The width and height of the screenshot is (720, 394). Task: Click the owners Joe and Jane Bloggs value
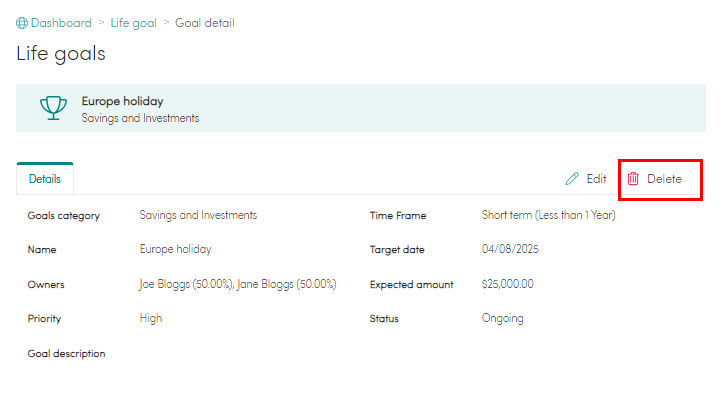(238, 284)
